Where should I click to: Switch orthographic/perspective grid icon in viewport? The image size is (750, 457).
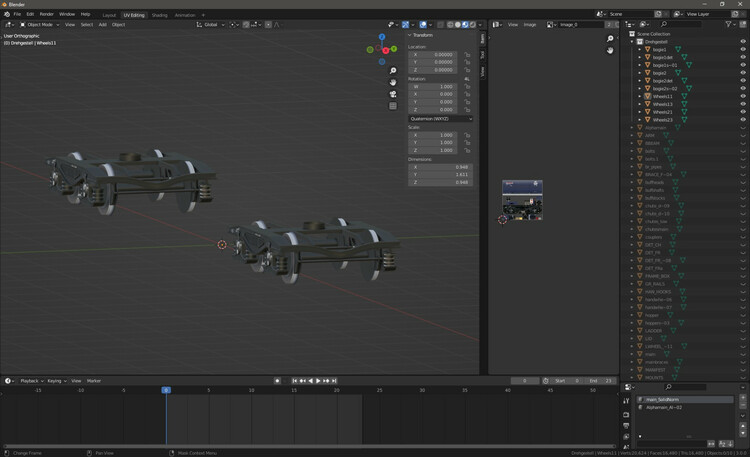[x=393, y=106]
